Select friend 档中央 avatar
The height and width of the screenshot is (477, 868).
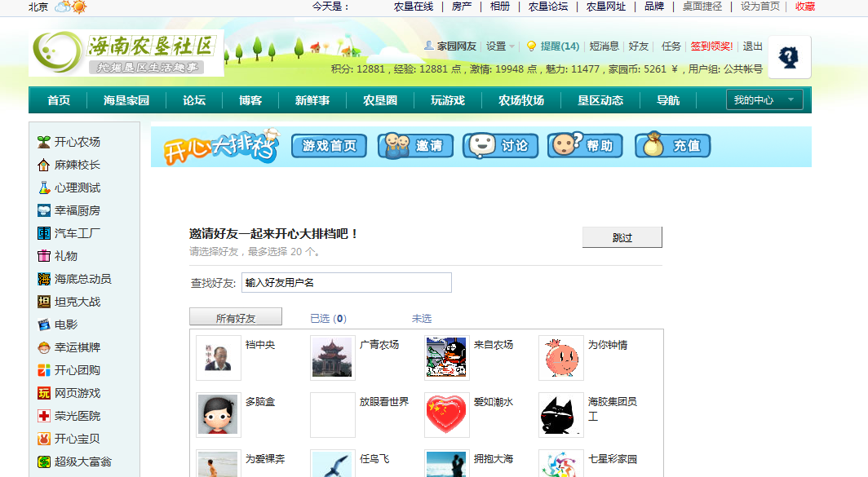pos(219,357)
